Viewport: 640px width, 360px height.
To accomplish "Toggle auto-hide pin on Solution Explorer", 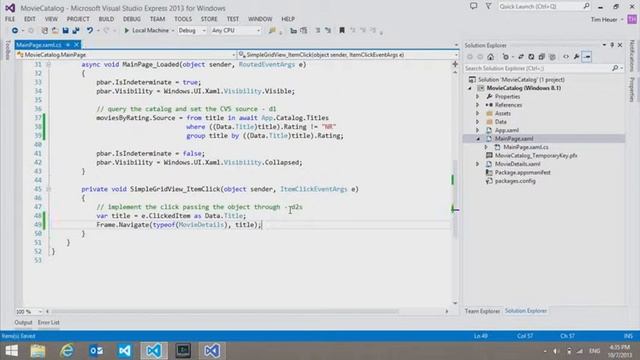I will (612, 45).
